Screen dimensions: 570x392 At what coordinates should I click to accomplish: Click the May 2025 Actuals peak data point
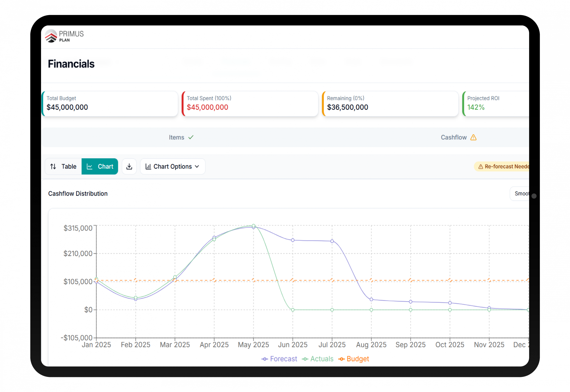pyautogui.click(x=254, y=226)
